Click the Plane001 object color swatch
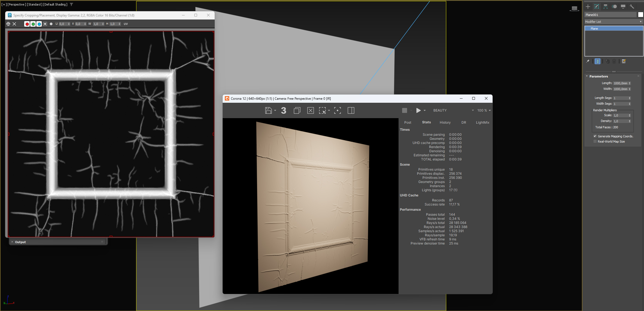Viewport: 644px width, 311px height. (640, 15)
